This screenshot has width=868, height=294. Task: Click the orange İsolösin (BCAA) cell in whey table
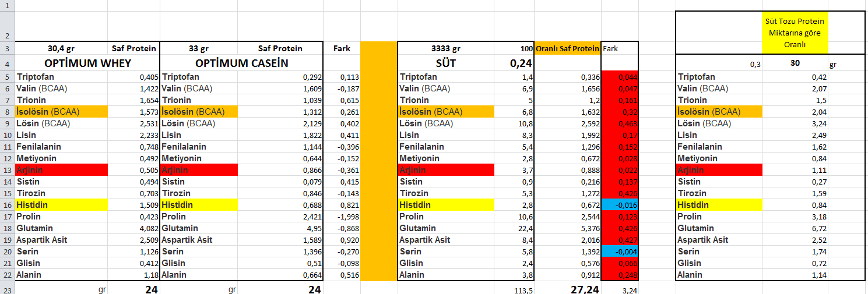coord(61,112)
